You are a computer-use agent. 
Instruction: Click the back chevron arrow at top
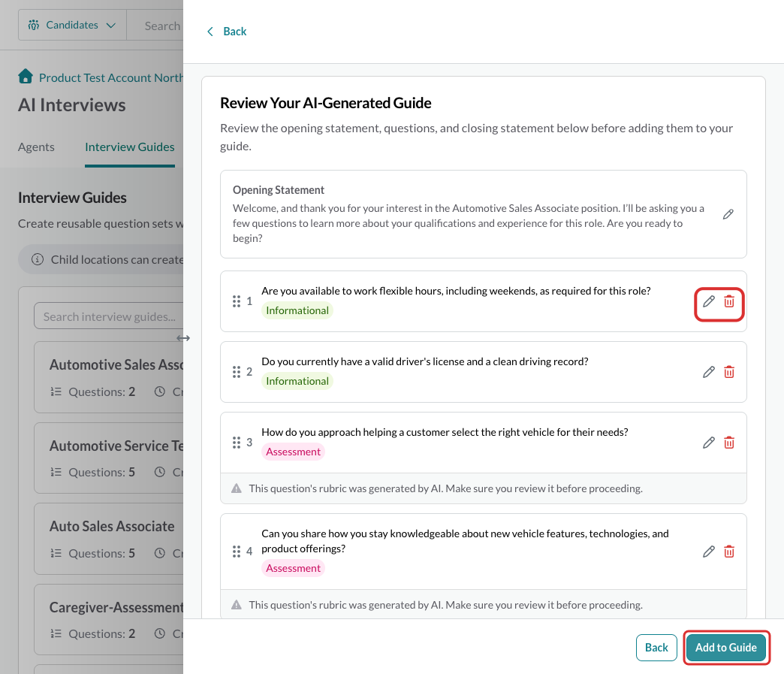click(210, 32)
